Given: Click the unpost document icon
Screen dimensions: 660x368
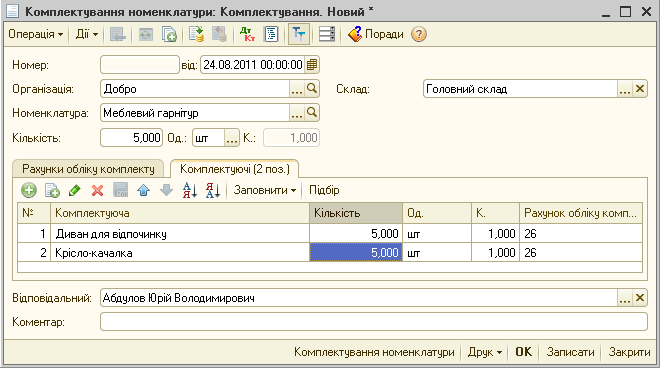Looking at the screenshot, I should (219, 34).
